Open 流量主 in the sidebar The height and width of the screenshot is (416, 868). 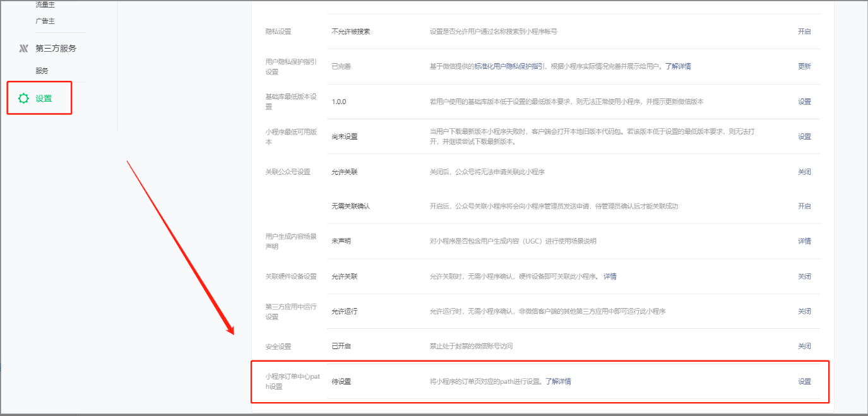[45, 4]
